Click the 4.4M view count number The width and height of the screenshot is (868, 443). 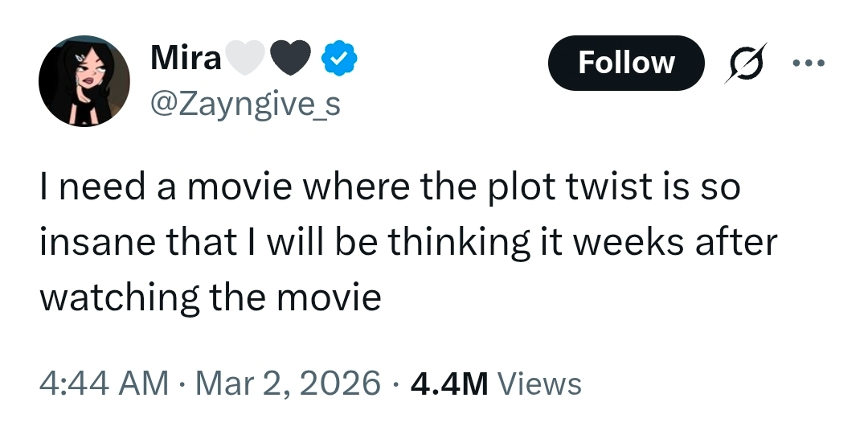coord(449,383)
